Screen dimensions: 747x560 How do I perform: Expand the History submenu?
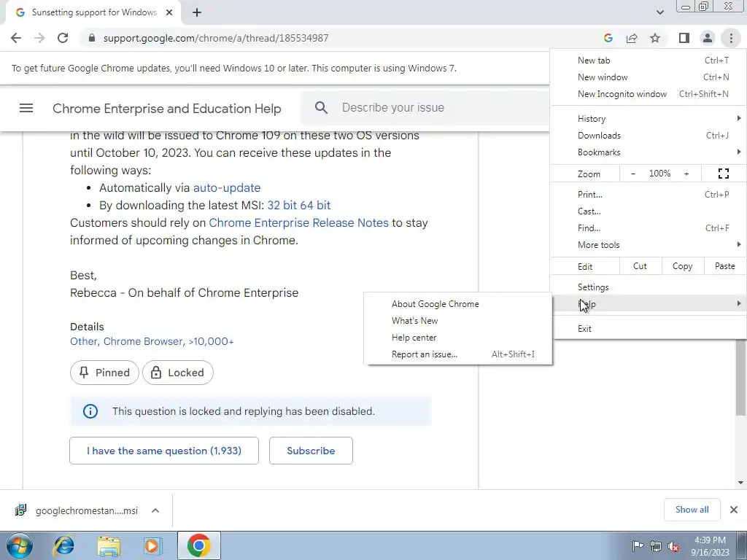point(648,119)
